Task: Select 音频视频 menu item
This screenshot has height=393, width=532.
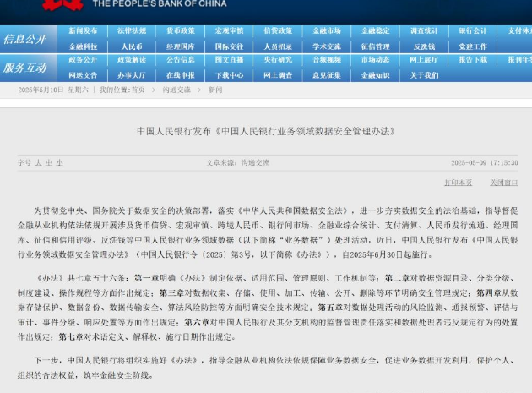Action: point(327,60)
